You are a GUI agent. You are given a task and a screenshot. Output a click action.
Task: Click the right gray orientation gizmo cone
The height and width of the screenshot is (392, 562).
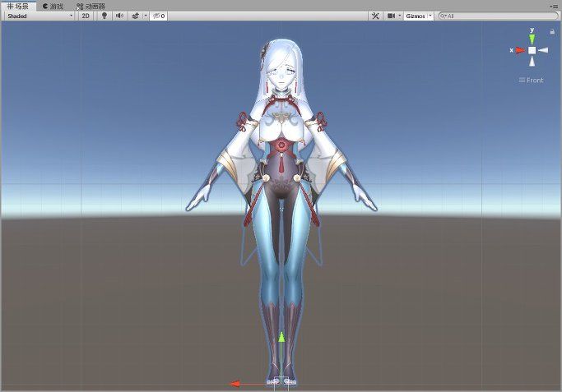543,50
